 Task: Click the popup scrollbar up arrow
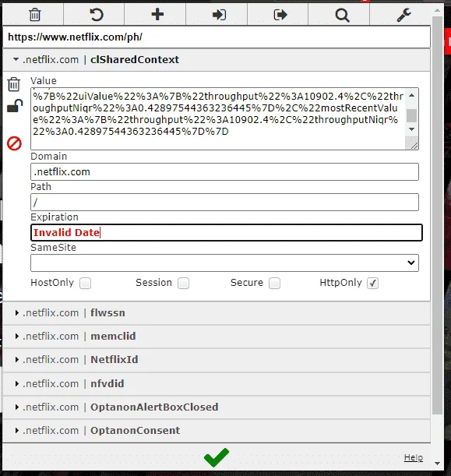(x=437, y=10)
